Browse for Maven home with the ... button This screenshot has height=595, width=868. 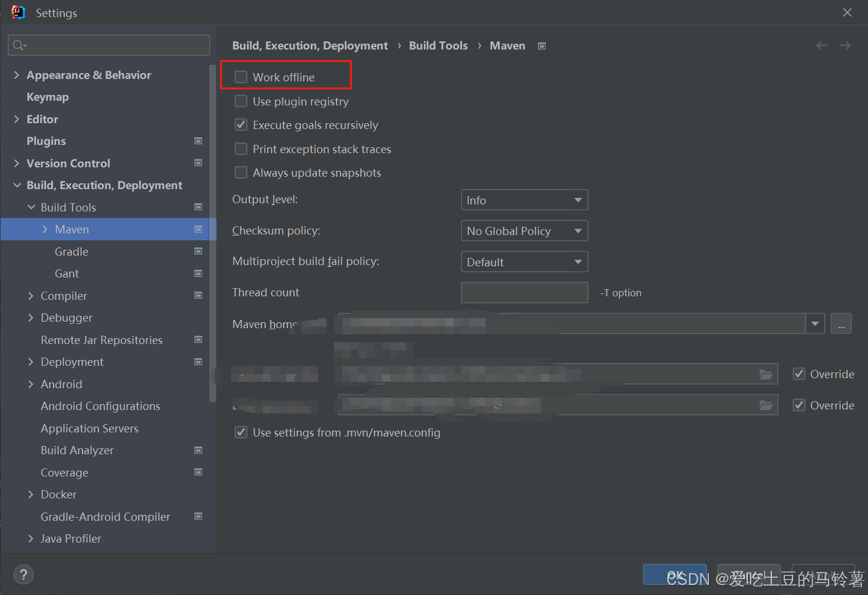click(x=841, y=323)
